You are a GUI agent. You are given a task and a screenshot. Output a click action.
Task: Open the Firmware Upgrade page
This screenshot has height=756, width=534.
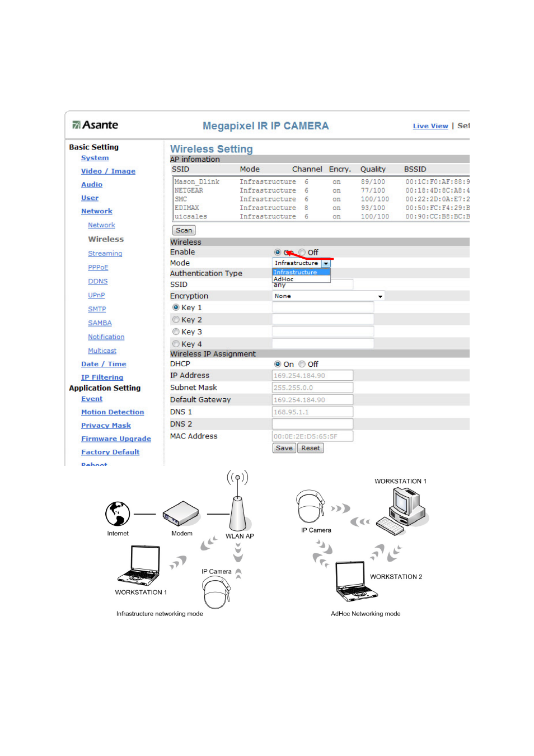tap(116, 439)
